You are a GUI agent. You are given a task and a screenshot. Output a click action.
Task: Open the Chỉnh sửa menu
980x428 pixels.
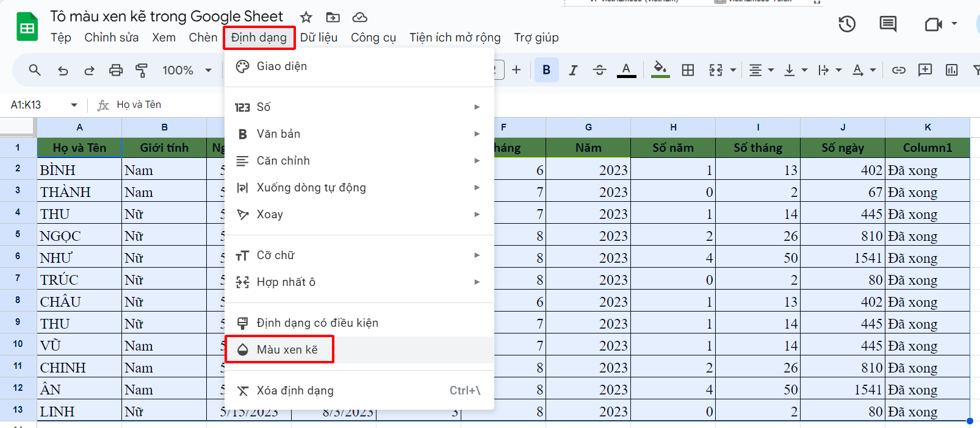click(111, 38)
